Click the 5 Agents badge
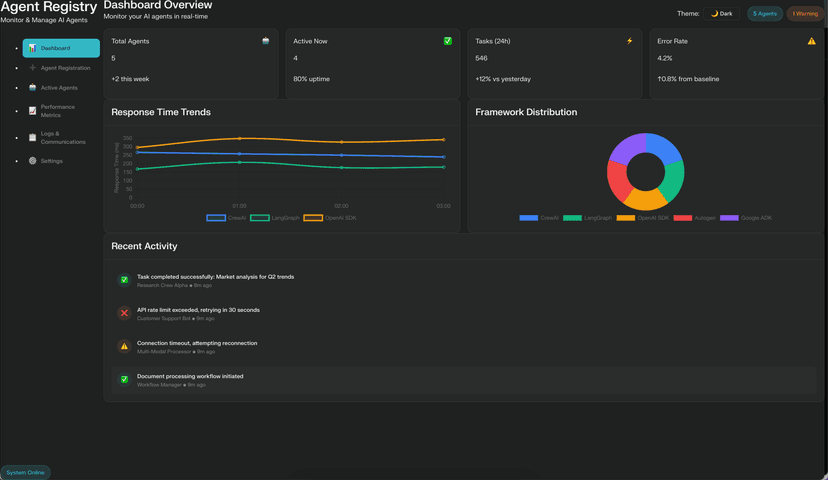The height and width of the screenshot is (480, 828). 765,14
